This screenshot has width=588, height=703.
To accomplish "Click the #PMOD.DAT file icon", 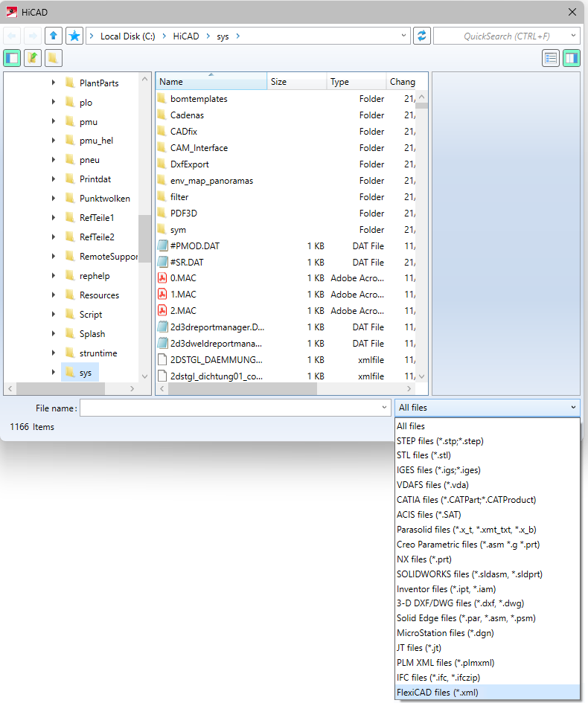I will click(x=162, y=245).
